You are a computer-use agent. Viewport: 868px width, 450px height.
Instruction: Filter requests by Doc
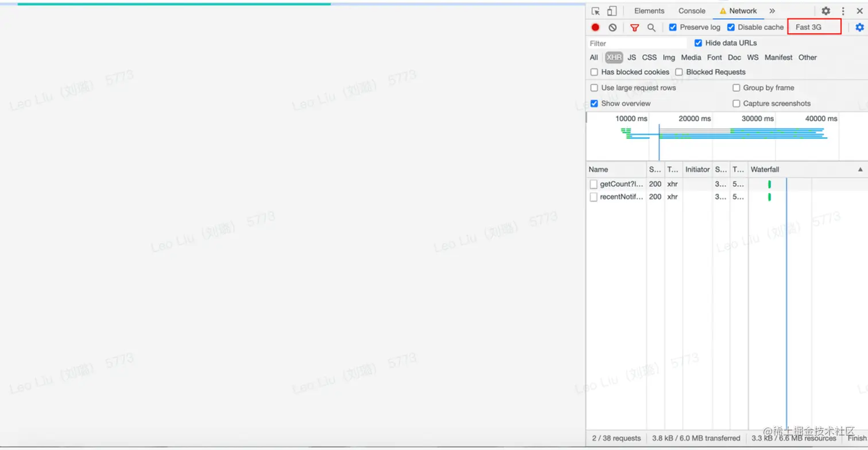(734, 57)
